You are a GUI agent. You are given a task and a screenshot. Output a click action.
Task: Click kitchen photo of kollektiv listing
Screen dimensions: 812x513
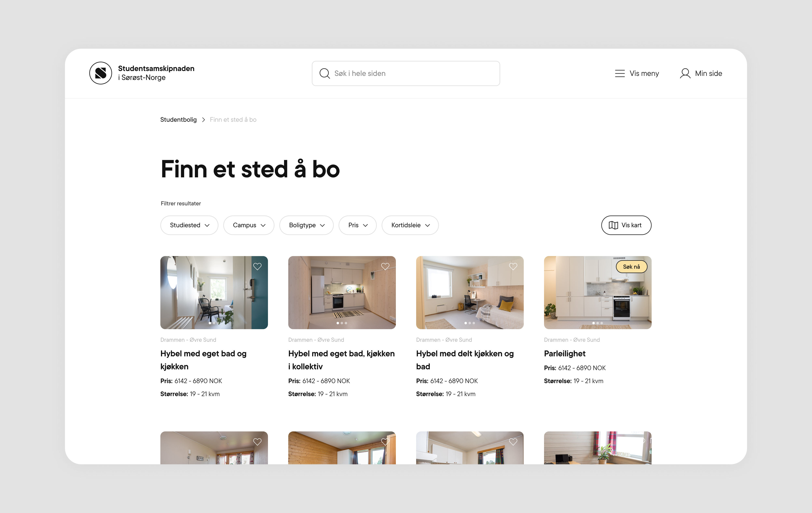342,293
